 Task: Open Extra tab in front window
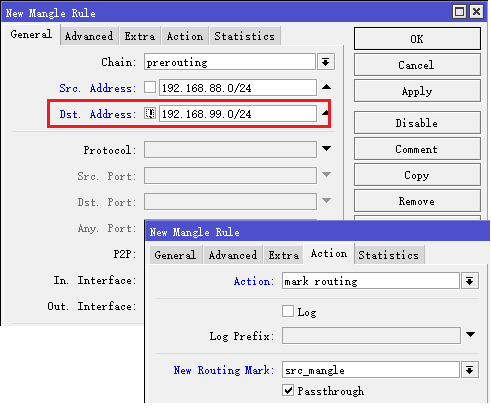coord(284,255)
